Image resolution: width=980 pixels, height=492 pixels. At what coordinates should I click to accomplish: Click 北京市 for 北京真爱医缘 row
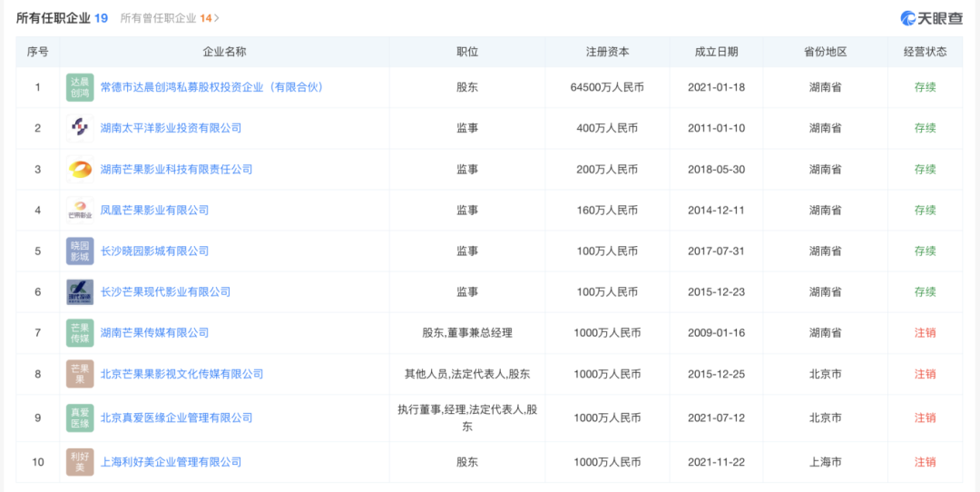(825, 418)
